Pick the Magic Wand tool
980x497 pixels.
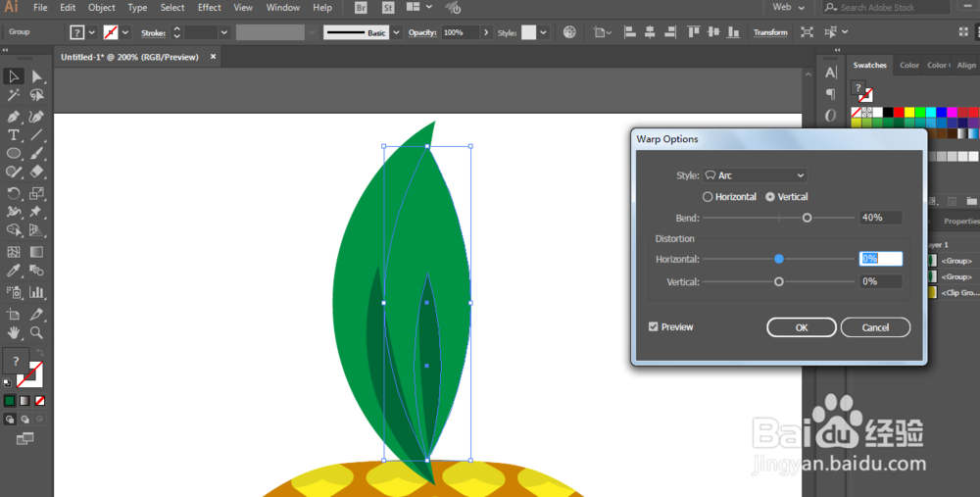coord(13,95)
